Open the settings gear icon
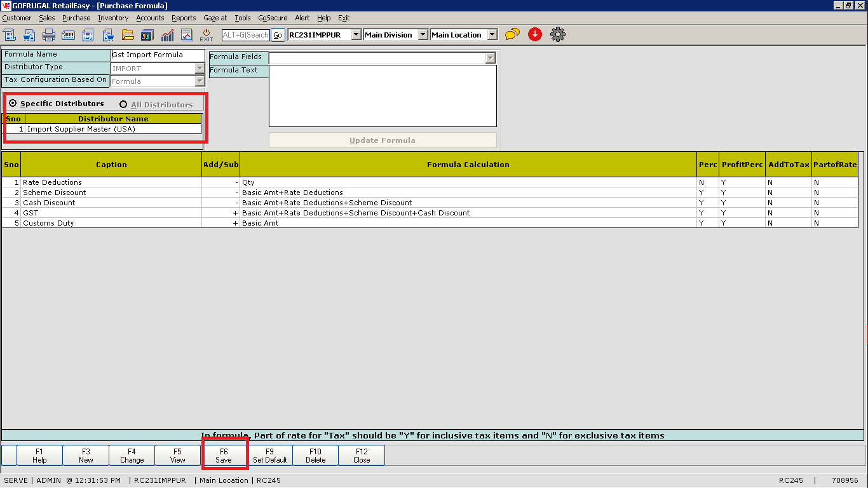 558,34
